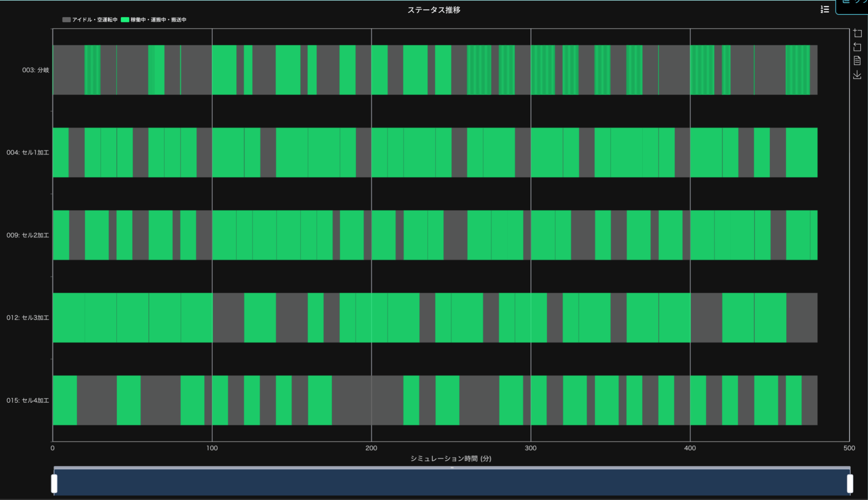Open the data view document icon
The image size is (868, 500).
(x=857, y=61)
